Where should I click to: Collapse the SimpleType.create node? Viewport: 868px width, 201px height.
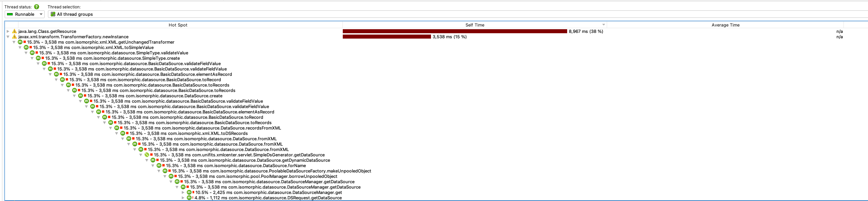coord(32,58)
